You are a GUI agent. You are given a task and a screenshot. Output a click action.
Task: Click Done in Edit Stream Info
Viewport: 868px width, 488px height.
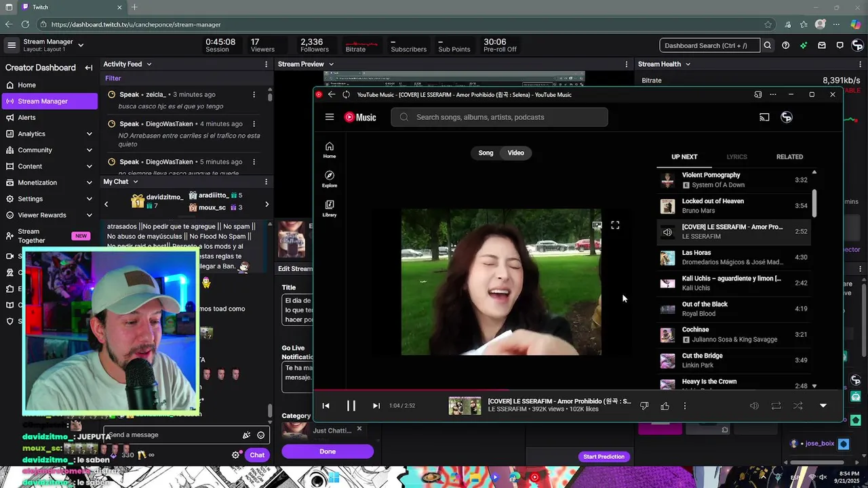point(328,451)
